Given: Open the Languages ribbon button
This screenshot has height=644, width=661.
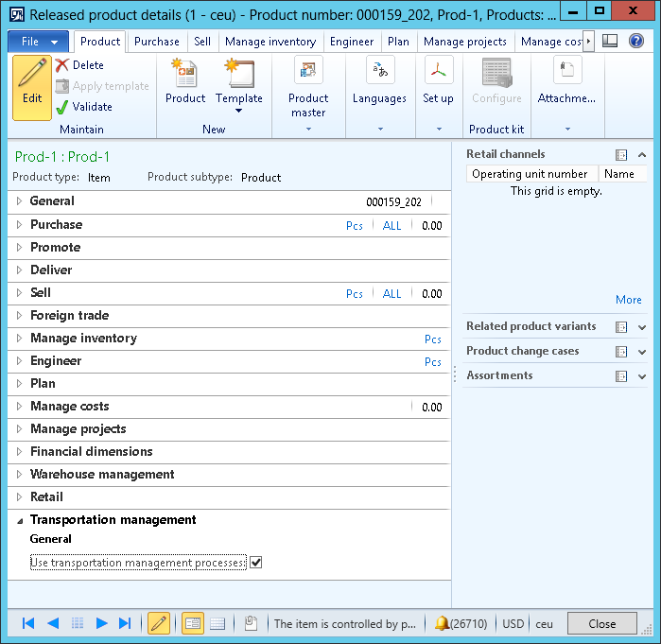Looking at the screenshot, I should [x=379, y=72].
